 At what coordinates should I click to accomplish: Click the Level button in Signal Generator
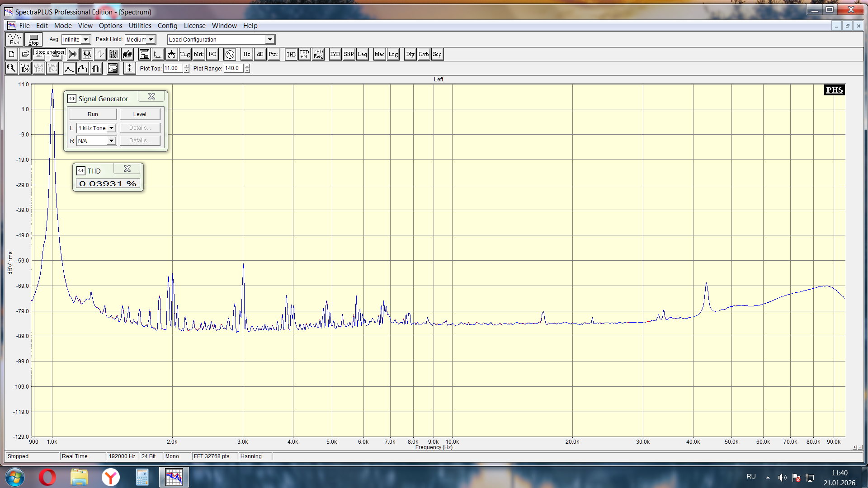pos(140,114)
